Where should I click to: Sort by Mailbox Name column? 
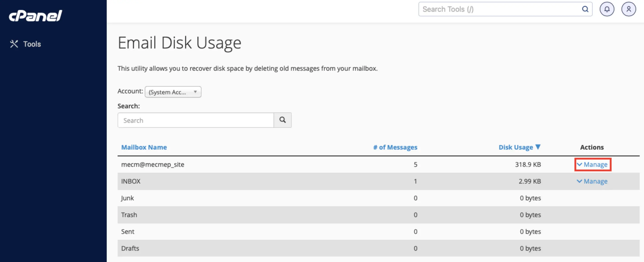tap(144, 147)
